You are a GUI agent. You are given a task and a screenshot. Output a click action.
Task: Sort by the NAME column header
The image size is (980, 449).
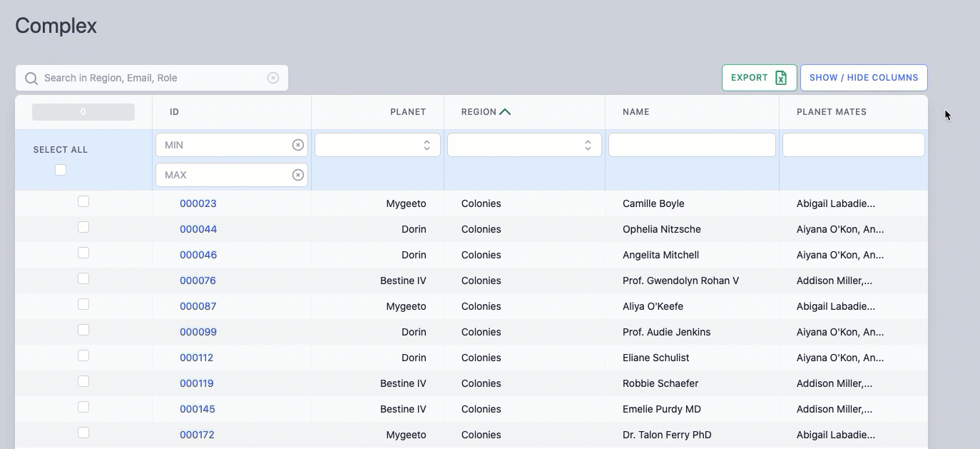635,111
